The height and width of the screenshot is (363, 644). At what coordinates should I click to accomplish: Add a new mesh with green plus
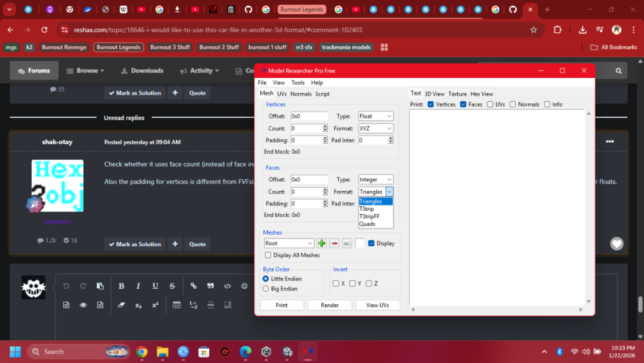point(321,243)
